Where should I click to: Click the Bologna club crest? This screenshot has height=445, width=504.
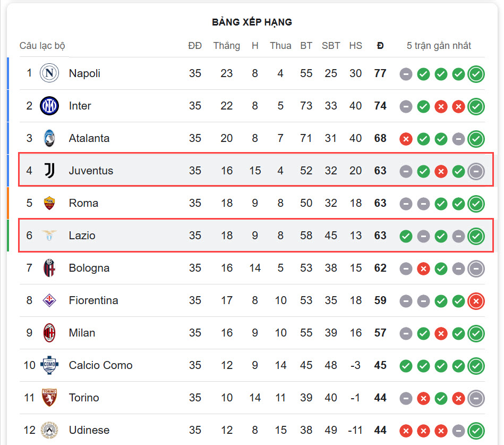tap(49, 268)
